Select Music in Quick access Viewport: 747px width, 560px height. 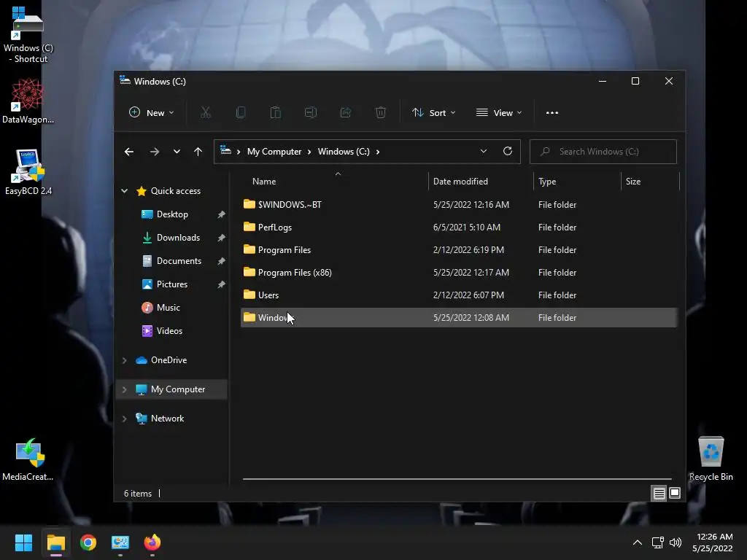click(x=169, y=308)
